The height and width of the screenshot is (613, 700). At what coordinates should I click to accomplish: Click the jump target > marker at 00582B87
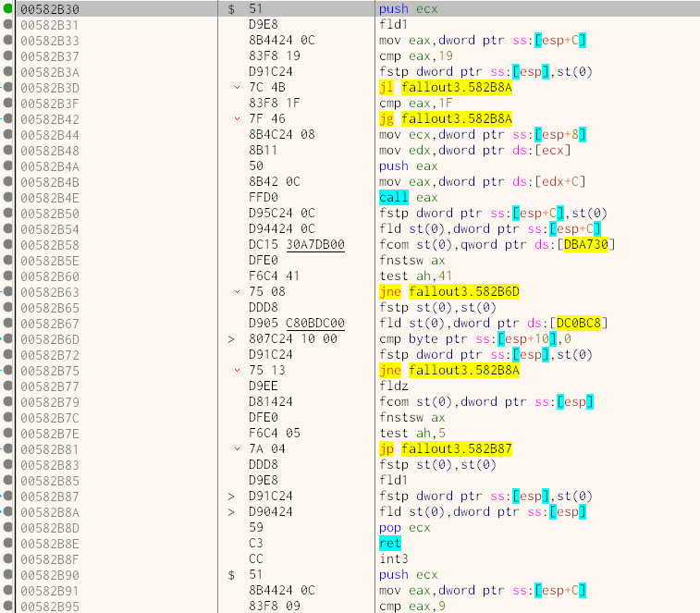coord(231,496)
